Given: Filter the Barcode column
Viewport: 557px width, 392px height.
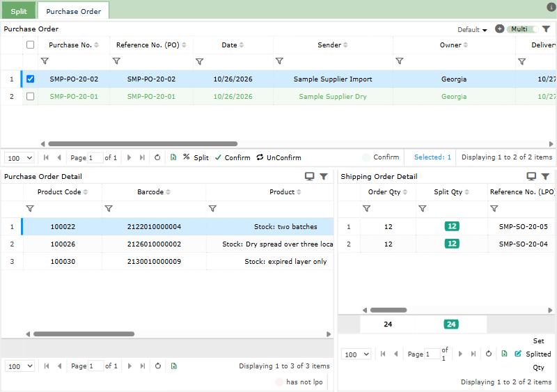Looking at the screenshot, I should point(109,209).
